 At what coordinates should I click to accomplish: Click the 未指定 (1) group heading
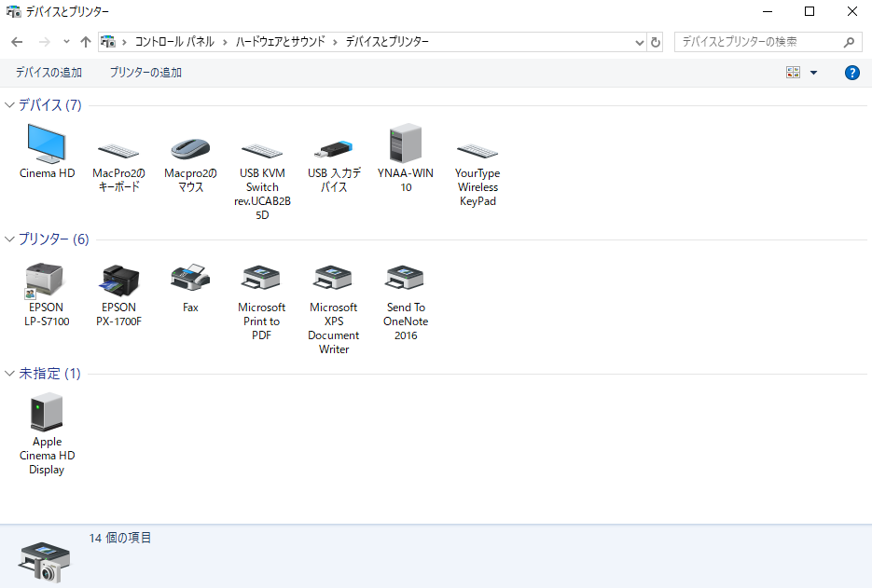pyautogui.click(x=49, y=374)
